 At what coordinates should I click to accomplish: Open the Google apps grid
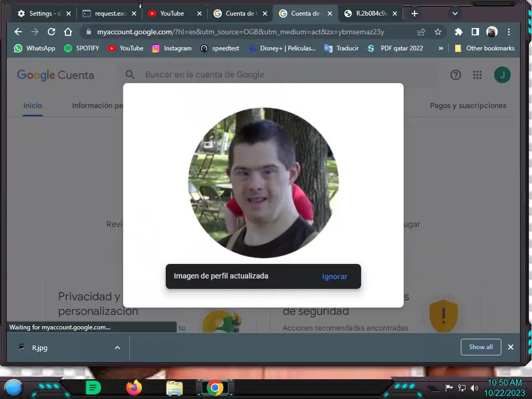point(477,75)
